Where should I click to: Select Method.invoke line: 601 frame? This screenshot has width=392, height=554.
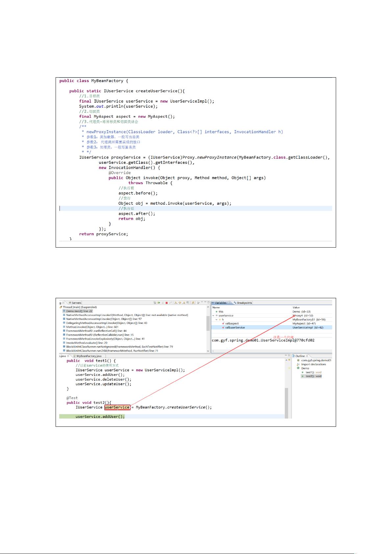[91, 327]
